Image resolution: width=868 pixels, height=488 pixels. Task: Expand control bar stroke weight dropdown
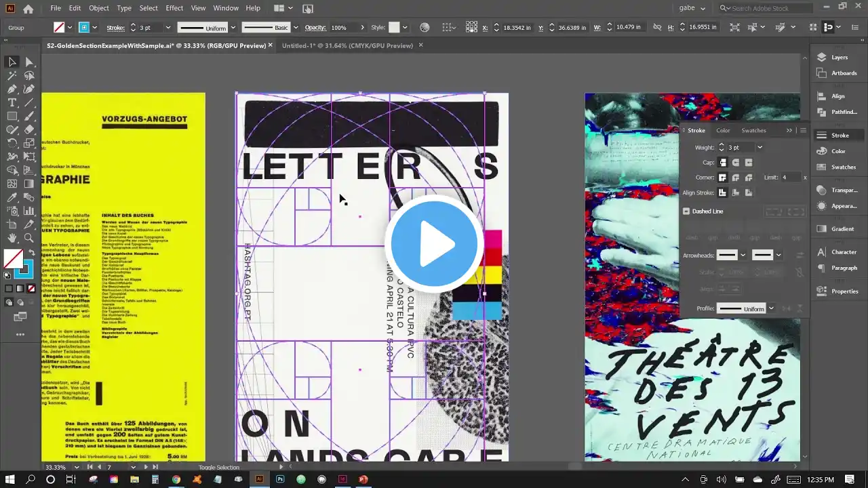point(167,28)
